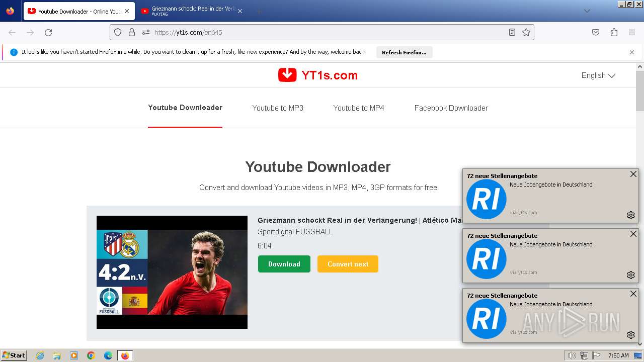Screen dimensions: 644x362
Task: Select the Youtube to MP4 nav item
Action: [x=359, y=108]
